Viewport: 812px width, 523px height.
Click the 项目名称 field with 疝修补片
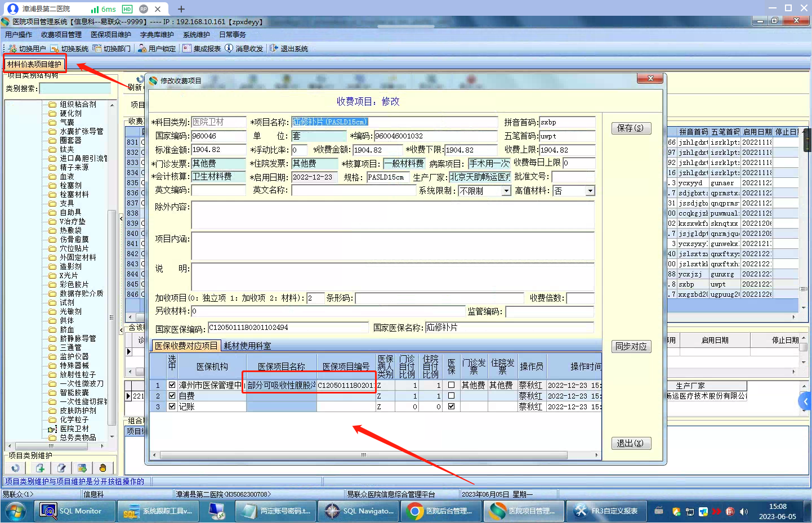394,122
